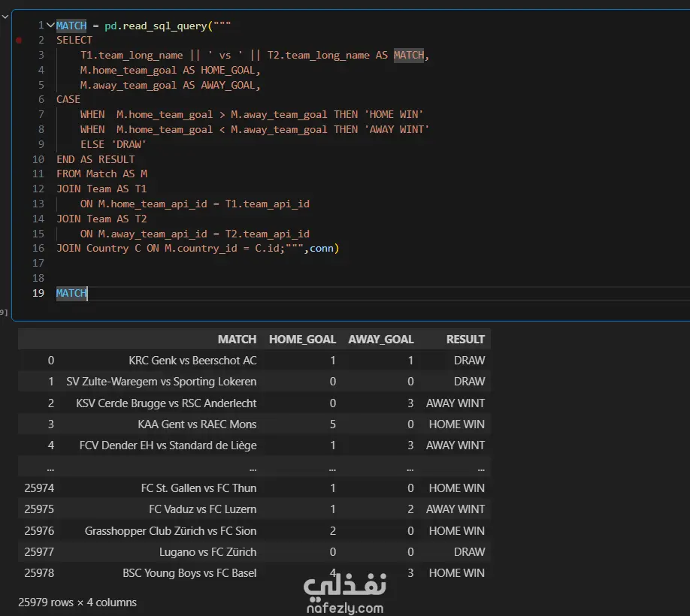Click row index 25978
Screen dimensions: 690x616
point(39,573)
